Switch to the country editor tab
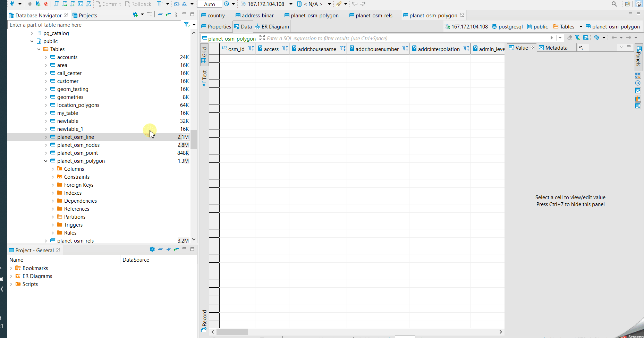This screenshot has height=338, width=644. (213, 15)
